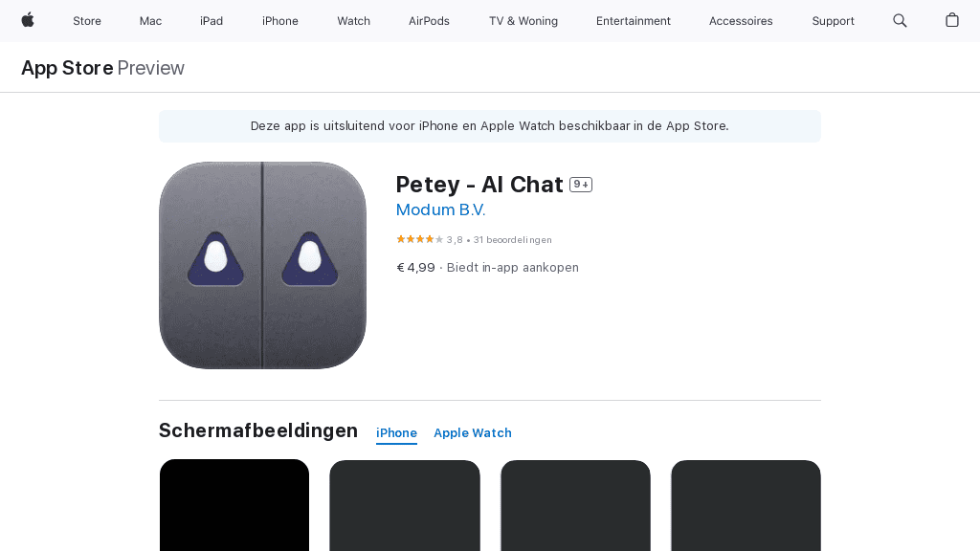This screenshot has width=980, height=551.
Task: Open the Entertainment menu item
Action: [x=633, y=20]
